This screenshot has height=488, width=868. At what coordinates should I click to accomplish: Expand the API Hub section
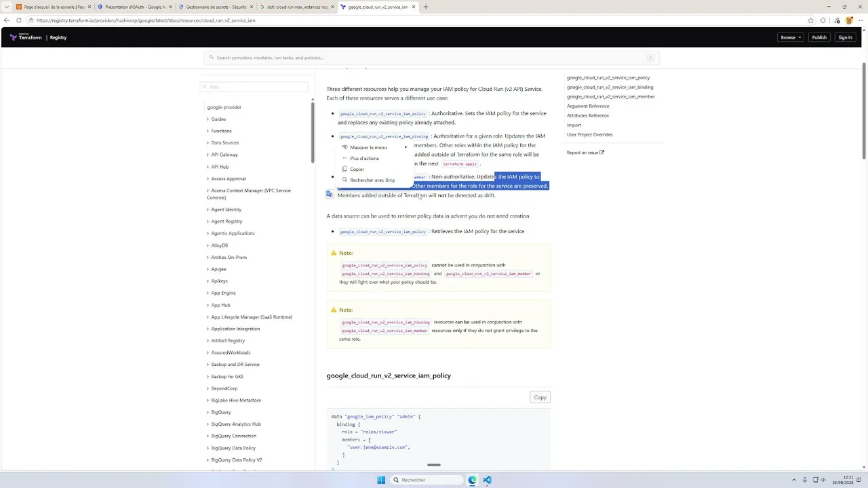point(220,167)
